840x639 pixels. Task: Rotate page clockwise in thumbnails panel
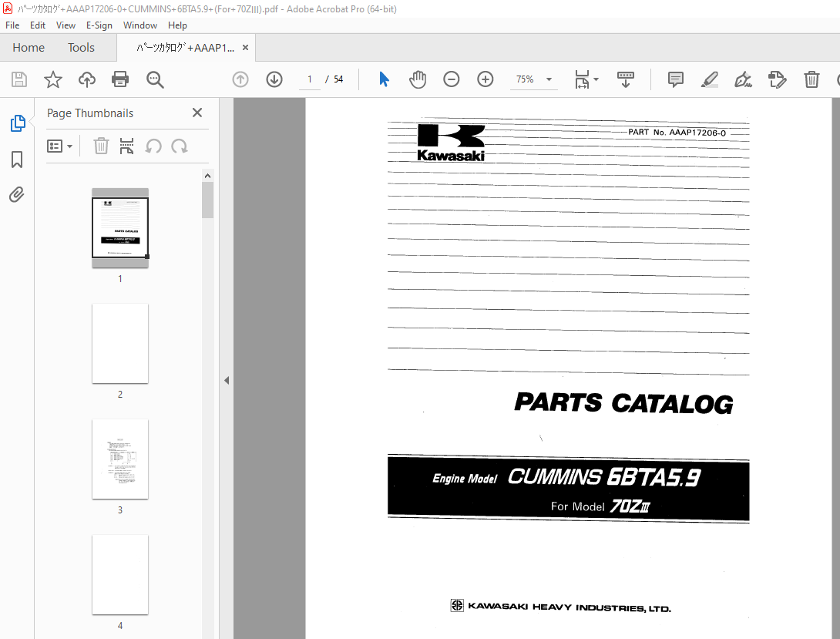[x=180, y=146]
